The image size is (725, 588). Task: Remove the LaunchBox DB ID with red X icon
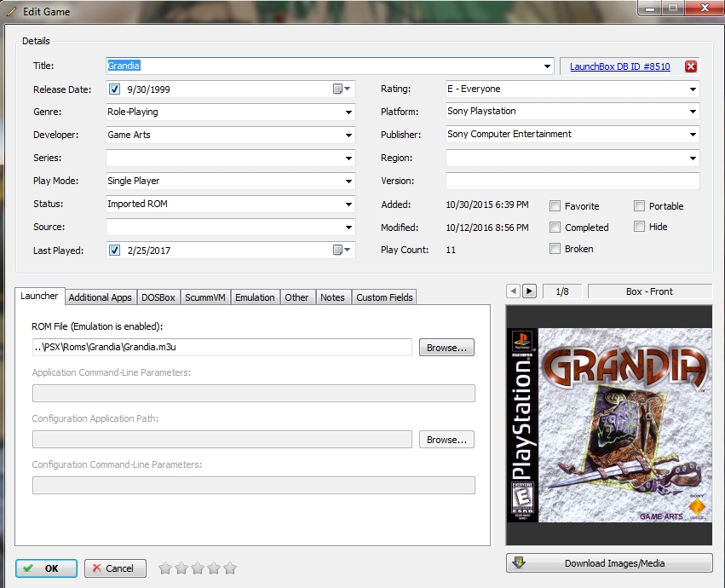691,66
